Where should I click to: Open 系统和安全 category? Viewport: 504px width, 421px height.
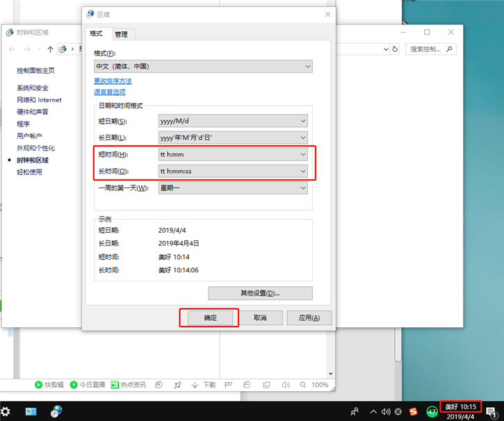coord(33,88)
